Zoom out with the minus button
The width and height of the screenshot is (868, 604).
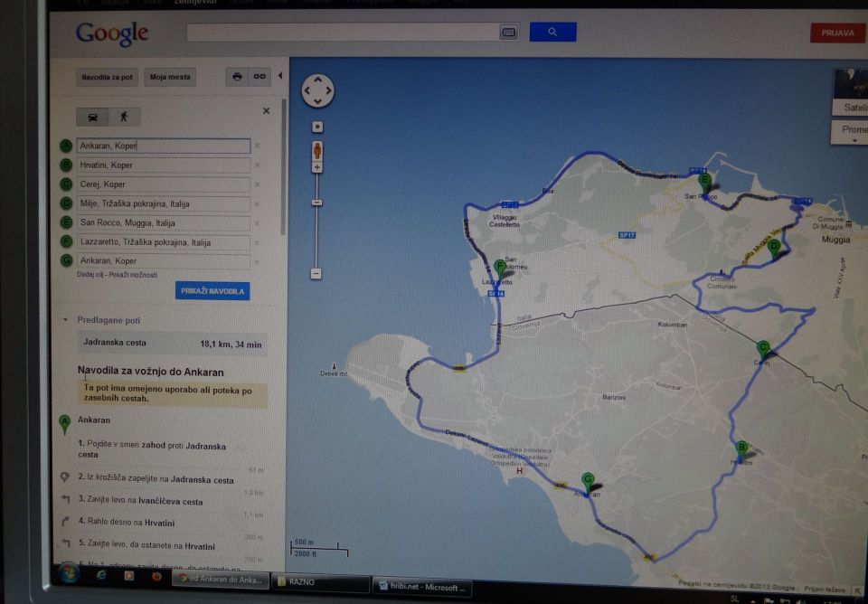[x=316, y=273]
